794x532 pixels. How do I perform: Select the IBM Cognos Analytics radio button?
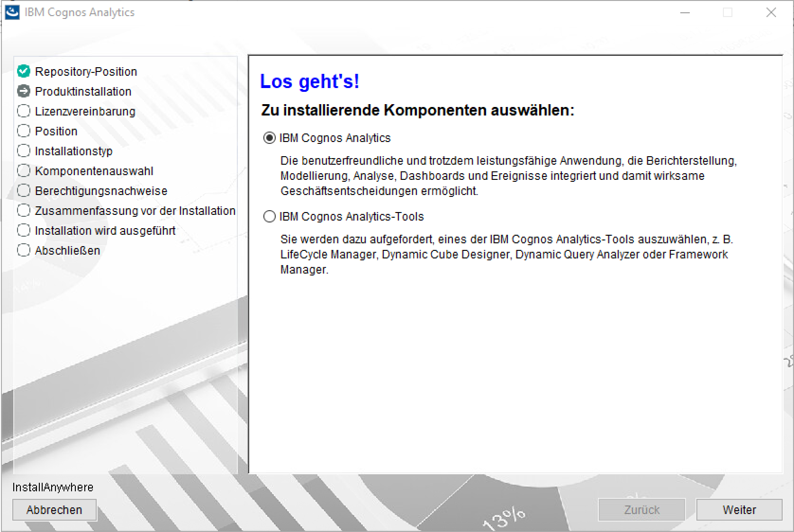[x=269, y=138]
